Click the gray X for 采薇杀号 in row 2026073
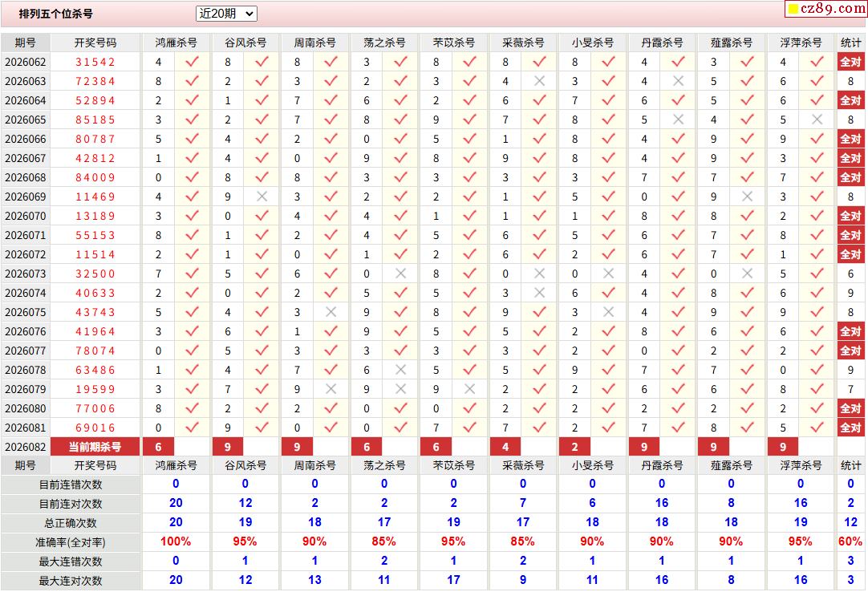The image size is (868, 592). (x=539, y=274)
